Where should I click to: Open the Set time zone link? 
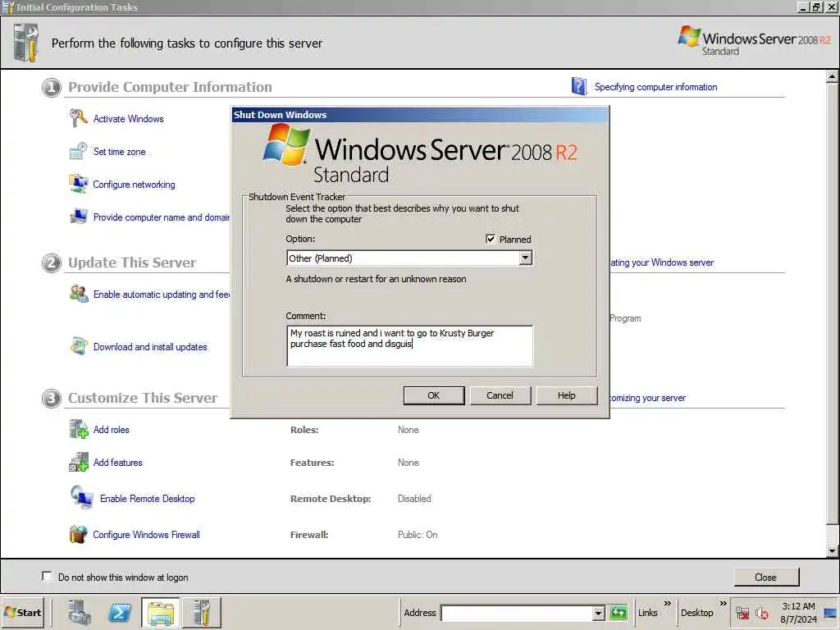[120, 152]
